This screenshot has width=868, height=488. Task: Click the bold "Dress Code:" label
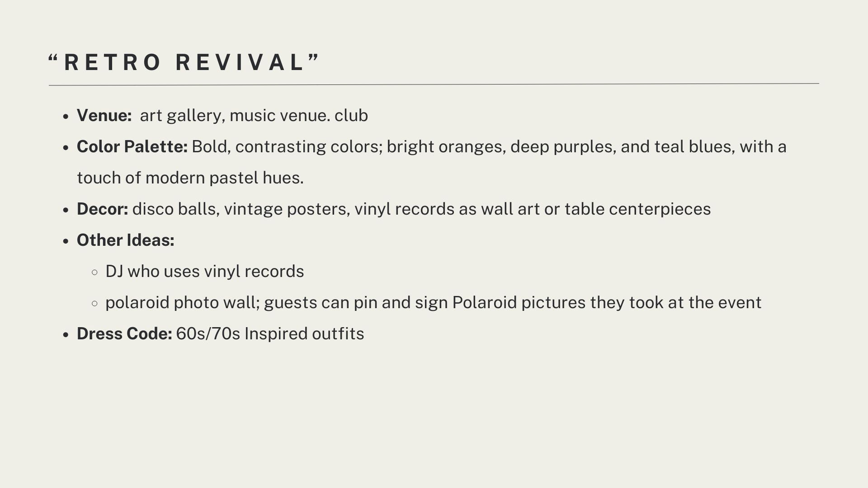124,334
